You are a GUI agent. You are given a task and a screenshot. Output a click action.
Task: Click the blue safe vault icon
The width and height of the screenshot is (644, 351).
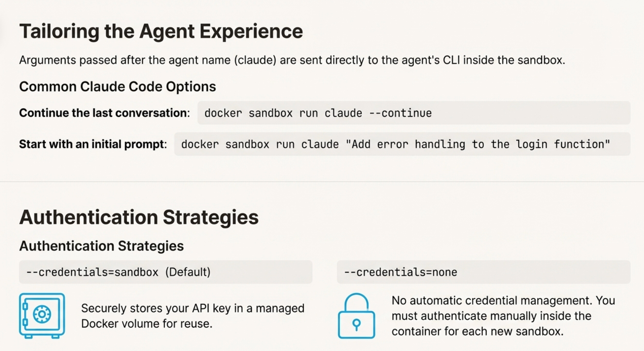pyautogui.click(x=42, y=315)
